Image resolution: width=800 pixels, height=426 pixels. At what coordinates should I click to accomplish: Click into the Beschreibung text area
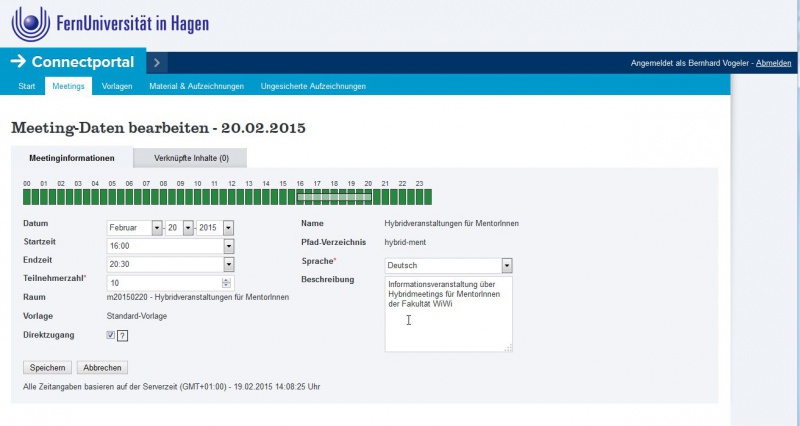(x=448, y=314)
